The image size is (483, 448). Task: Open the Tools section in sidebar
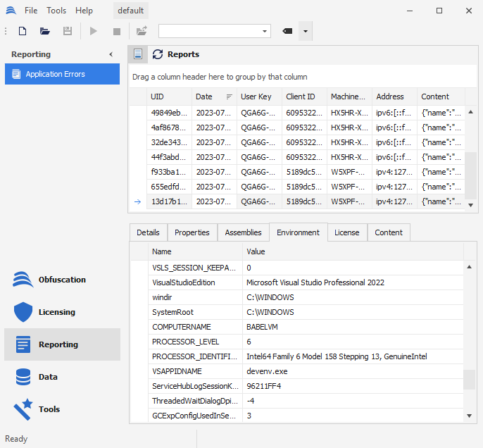[x=49, y=409]
